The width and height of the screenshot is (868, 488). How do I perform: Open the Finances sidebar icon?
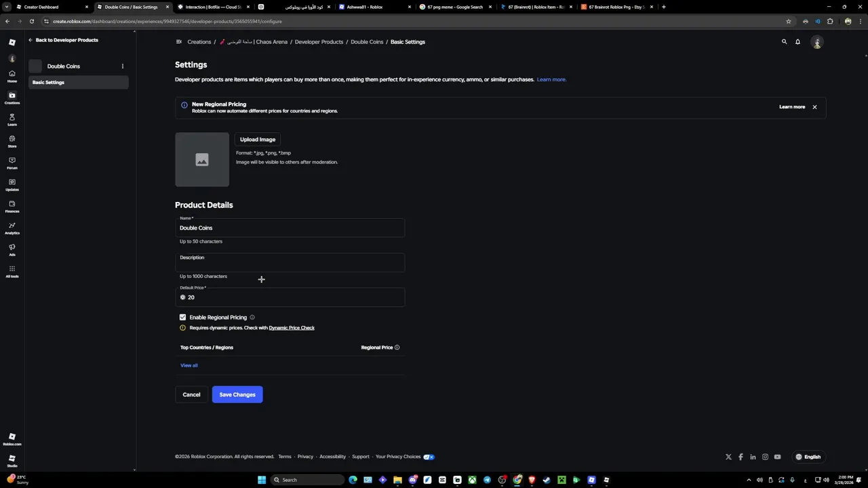pos(12,206)
